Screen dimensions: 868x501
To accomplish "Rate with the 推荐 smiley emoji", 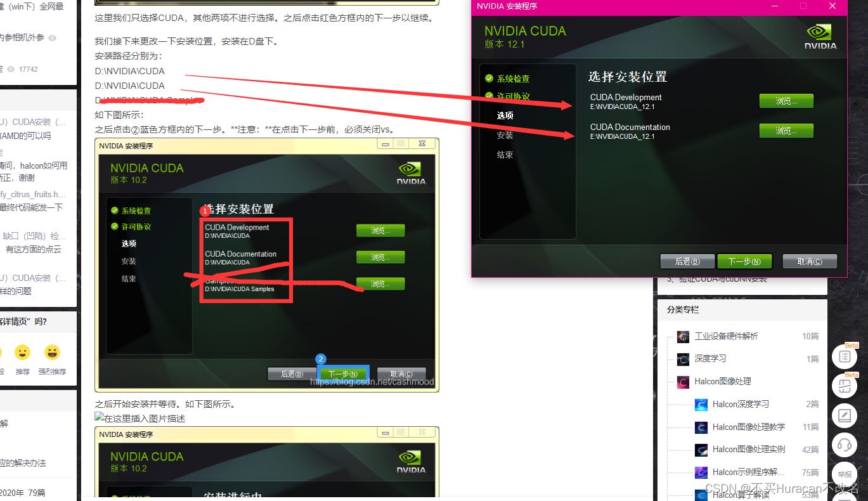I will click(x=23, y=353).
